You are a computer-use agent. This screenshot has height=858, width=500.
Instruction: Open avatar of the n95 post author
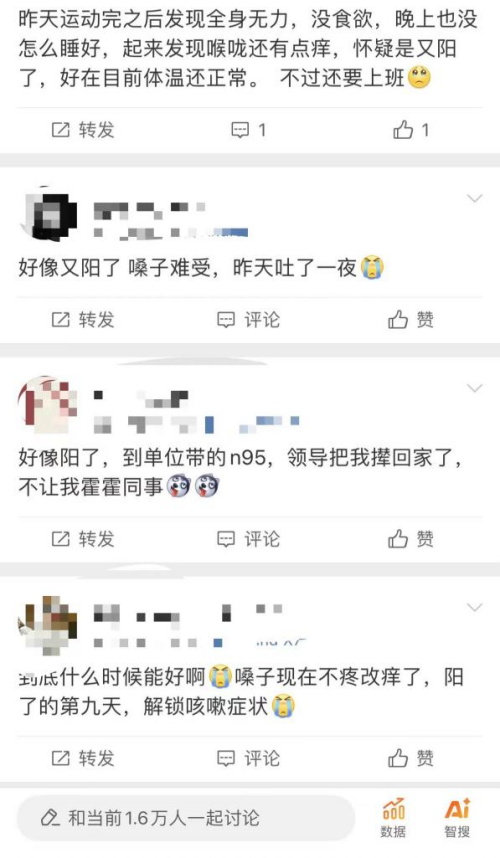point(47,405)
